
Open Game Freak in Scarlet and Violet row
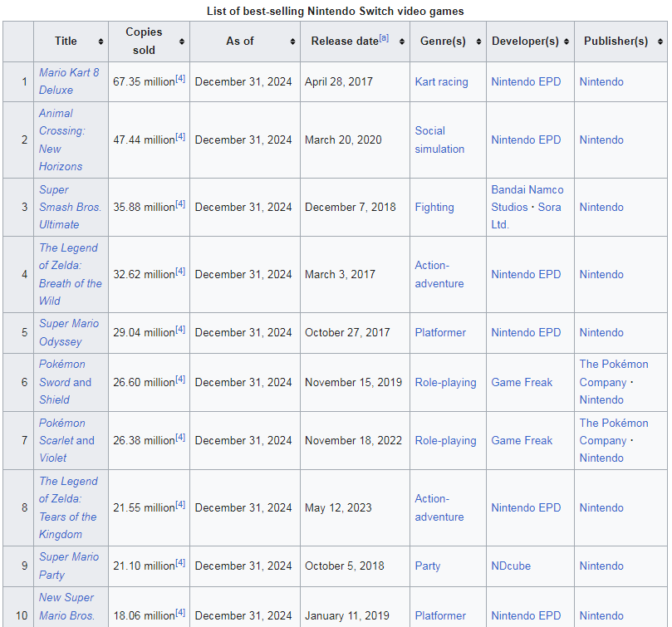(x=522, y=440)
